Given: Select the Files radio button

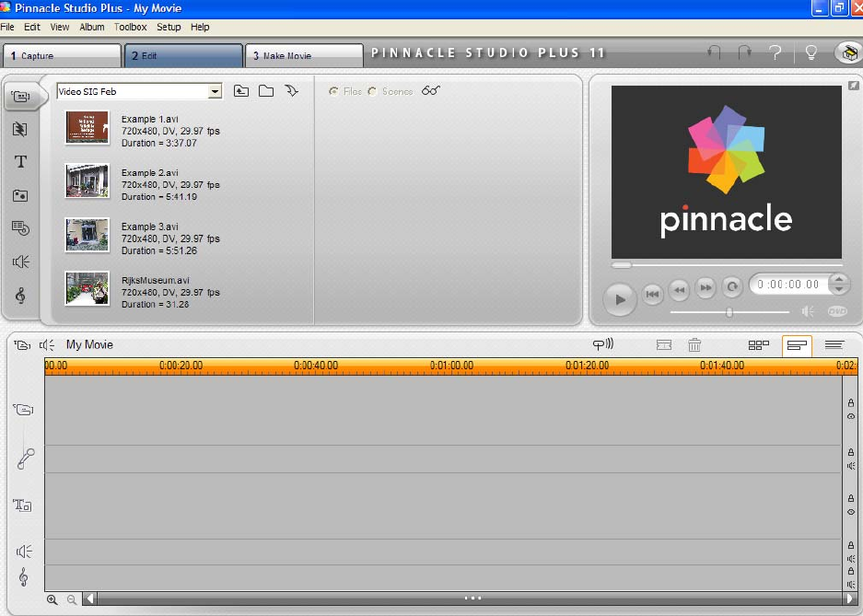Looking at the screenshot, I should pyautogui.click(x=333, y=91).
